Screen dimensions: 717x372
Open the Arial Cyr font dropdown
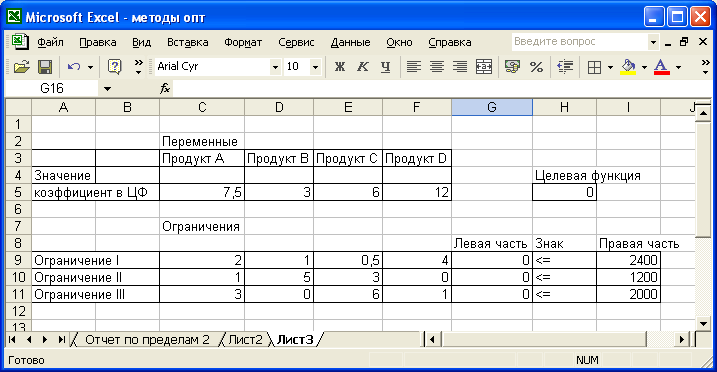(275, 67)
